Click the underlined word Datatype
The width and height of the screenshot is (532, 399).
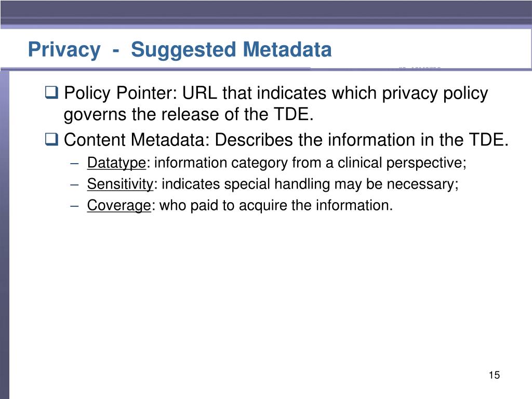116,163
